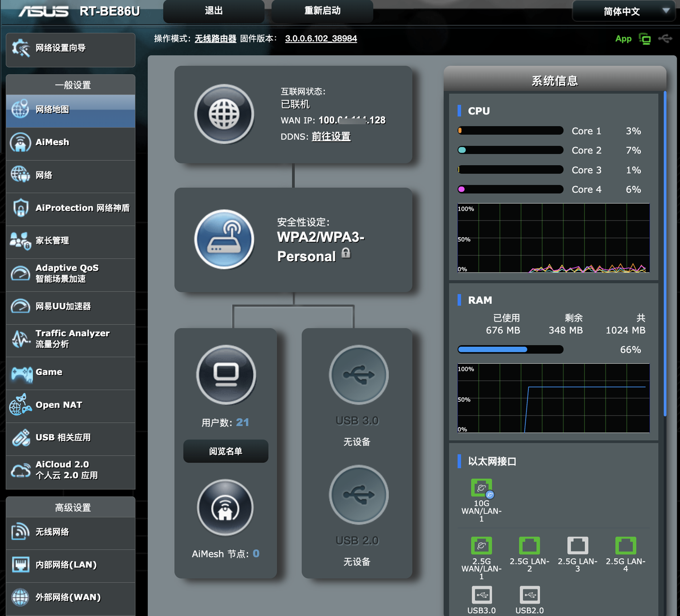This screenshot has width=680, height=616.
Task: Open AiProtection 网络神盾 menu item
Action: [x=71, y=208]
